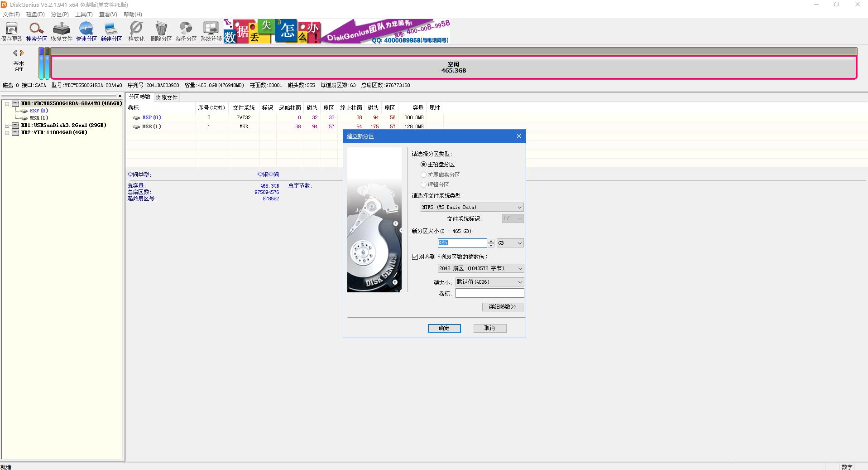Open the GB size unit dropdown
Image resolution: width=868 pixels, height=470 pixels.
point(510,243)
